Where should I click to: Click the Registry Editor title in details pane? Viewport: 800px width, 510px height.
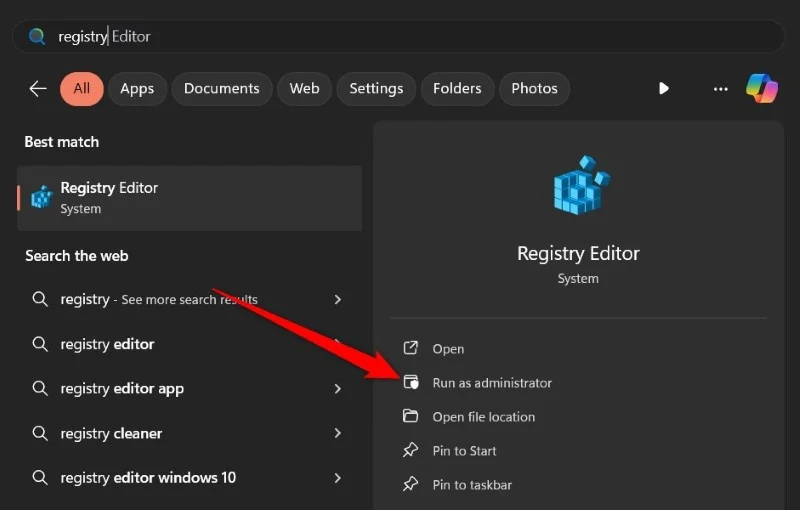click(x=578, y=253)
